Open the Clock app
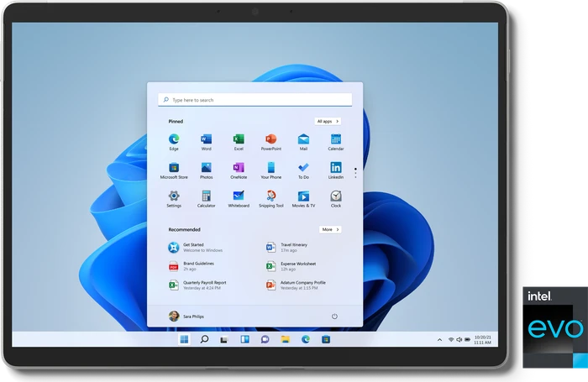 point(336,199)
